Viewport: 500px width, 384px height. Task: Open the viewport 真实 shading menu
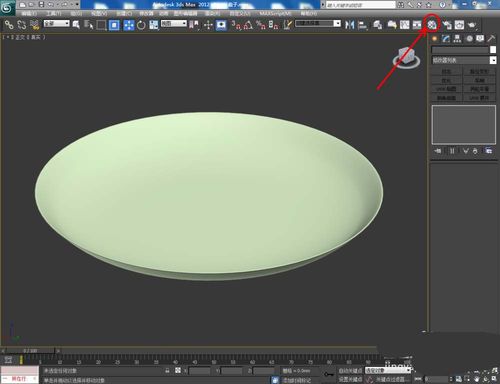click(x=35, y=37)
